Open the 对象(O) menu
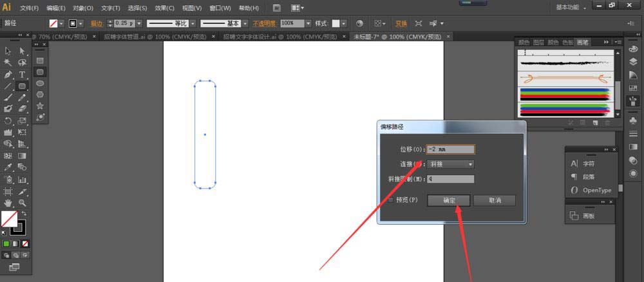 point(83,8)
